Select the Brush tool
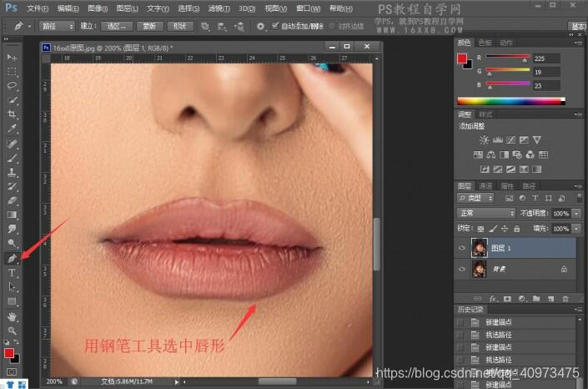Viewport: 588px width, 389px height. point(12,158)
